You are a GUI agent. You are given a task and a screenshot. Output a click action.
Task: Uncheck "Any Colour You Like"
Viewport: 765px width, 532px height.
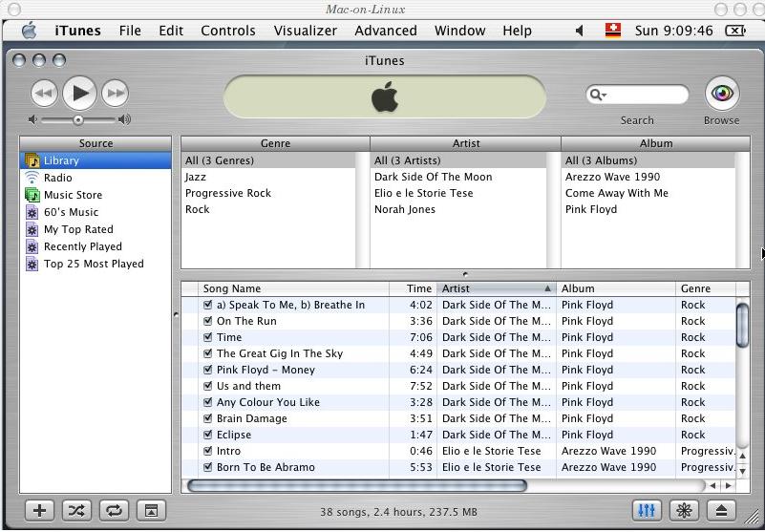click(208, 402)
